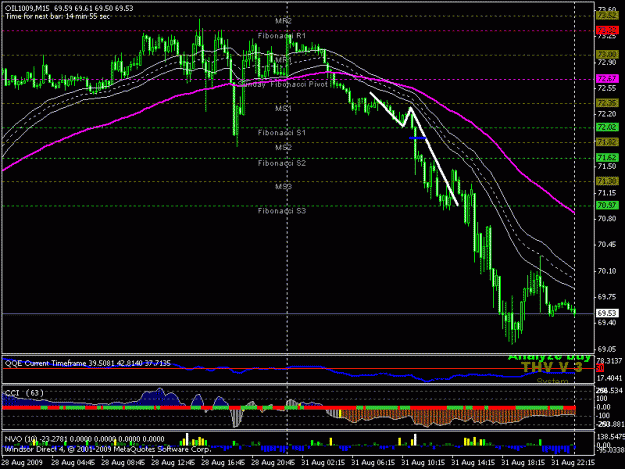Click the 70.10 value on price scale

[607, 271]
